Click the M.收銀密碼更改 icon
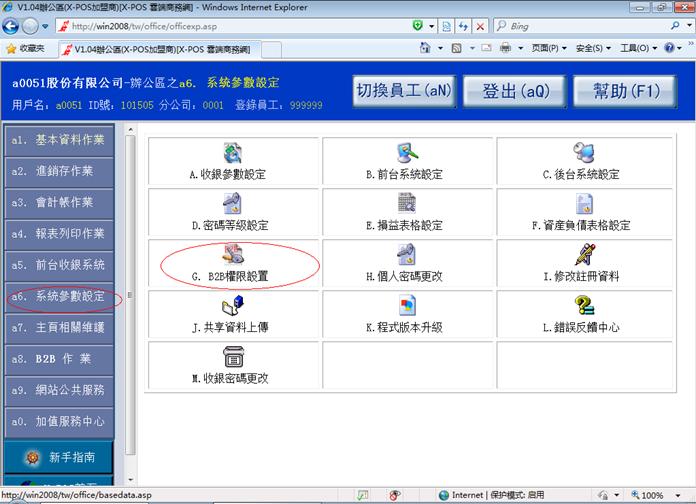This screenshot has width=696, height=504. pos(233,357)
